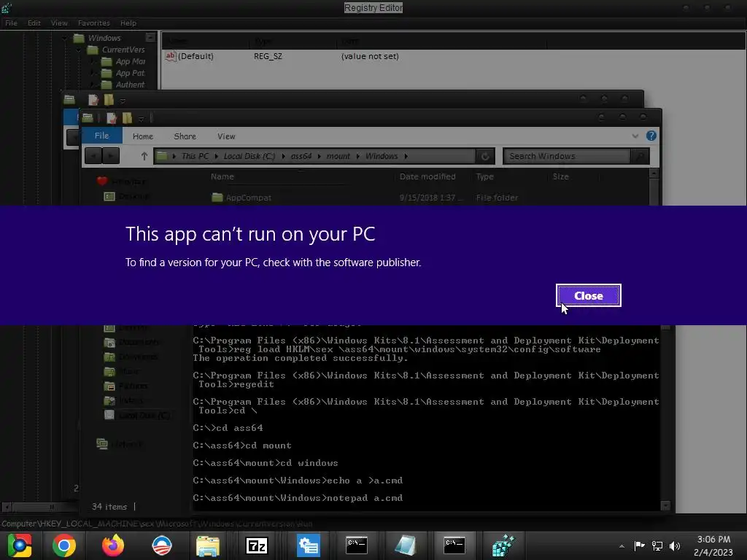
Task: Expand the App Pat registry key
Action: point(93,73)
